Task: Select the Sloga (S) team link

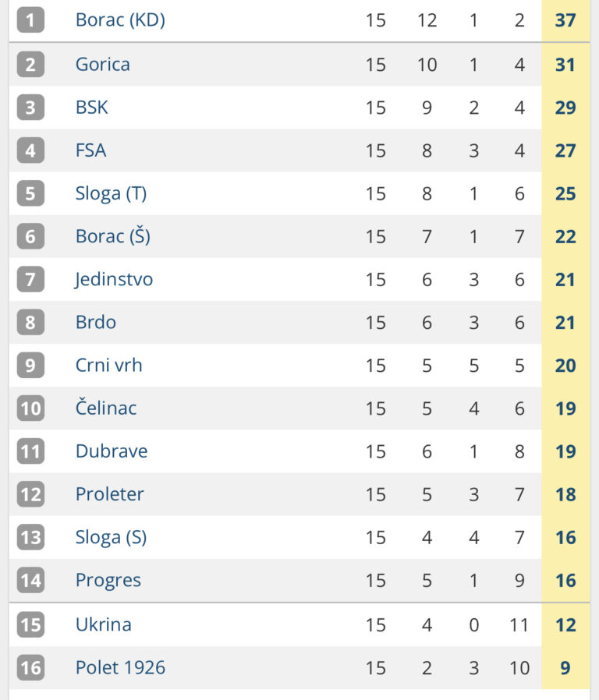Action: tap(111, 538)
